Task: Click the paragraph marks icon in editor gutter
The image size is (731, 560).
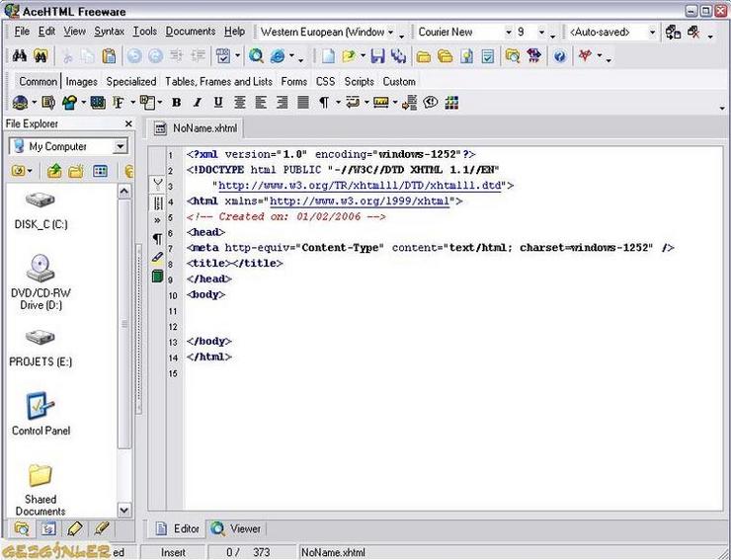Action: 158,239
